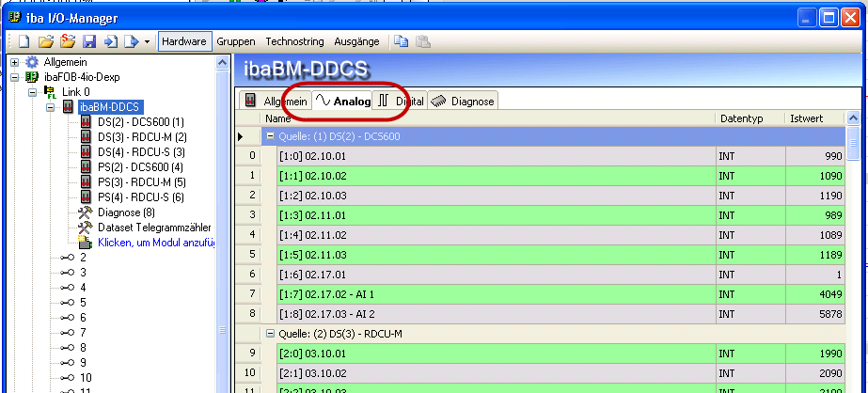
Task: Collapse the Quelle (2) DS(3) - RDCU-M group
Action: (x=270, y=333)
